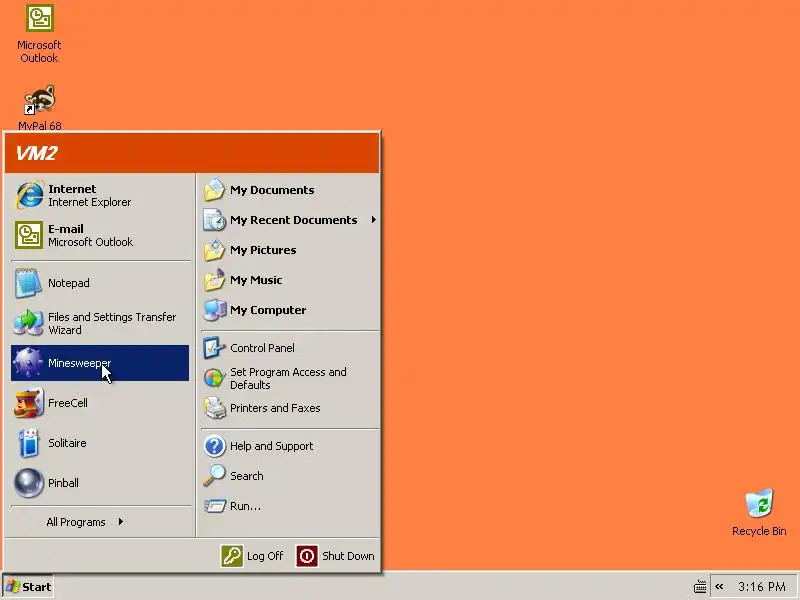Open the My Computer icon
The width and height of the screenshot is (800, 600).
215,310
